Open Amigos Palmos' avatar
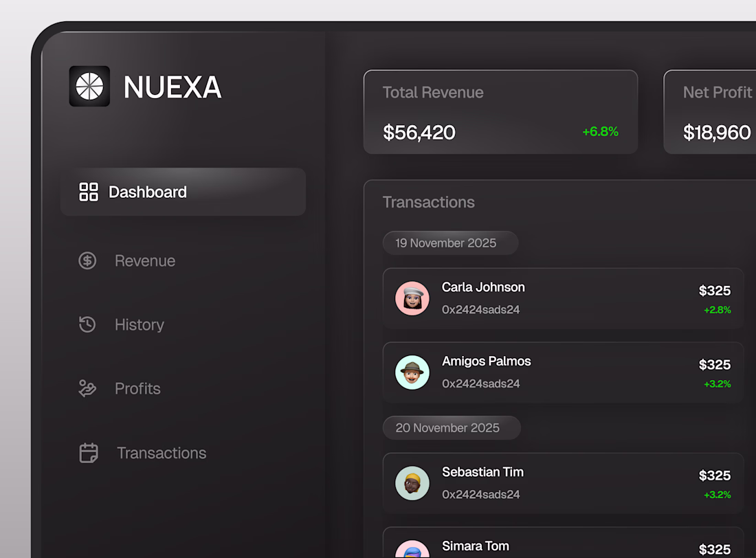756x558 pixels. coord(412,372)
